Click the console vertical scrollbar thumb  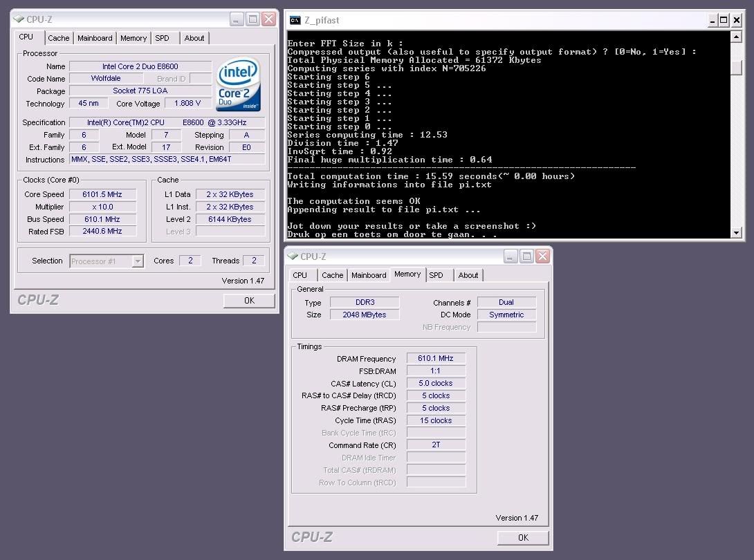tap(736, 68)
